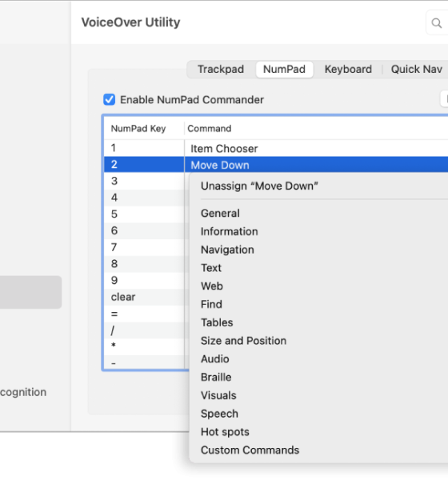The height and width of the screenshot is (480, 448).
Task: Open the Information command submenu
Action: click(x=230, y=231)
